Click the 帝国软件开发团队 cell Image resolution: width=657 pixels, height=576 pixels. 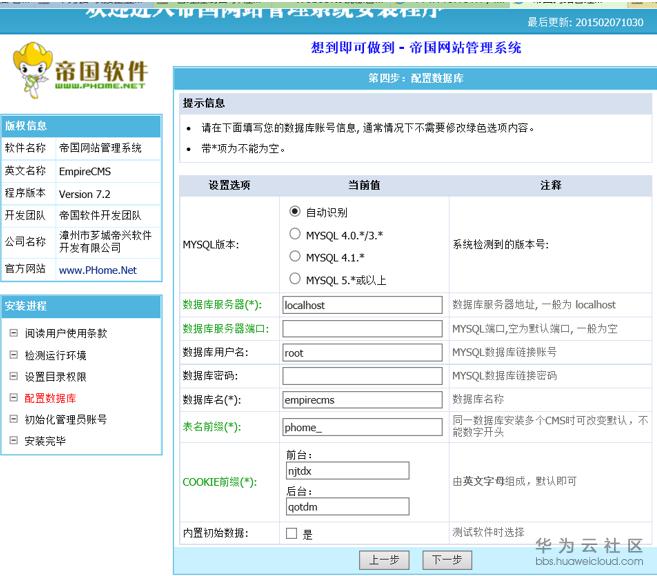pos(108,216)
